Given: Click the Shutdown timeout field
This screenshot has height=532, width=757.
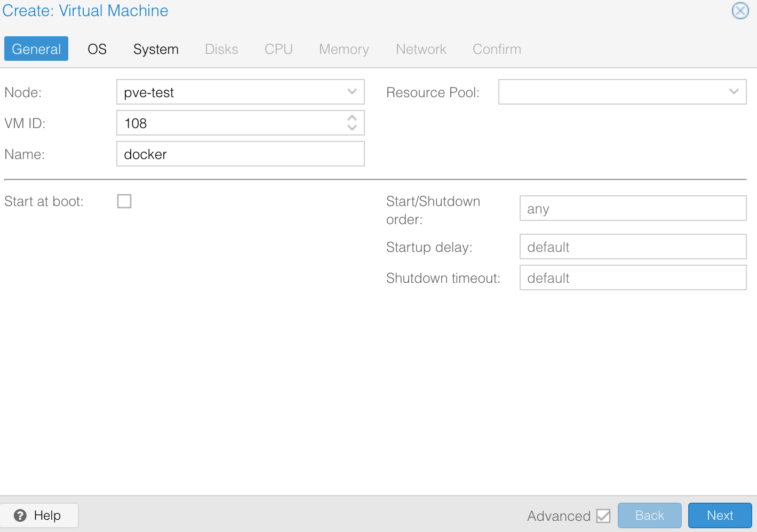Looking at the screenshot, I should point(632,277).
